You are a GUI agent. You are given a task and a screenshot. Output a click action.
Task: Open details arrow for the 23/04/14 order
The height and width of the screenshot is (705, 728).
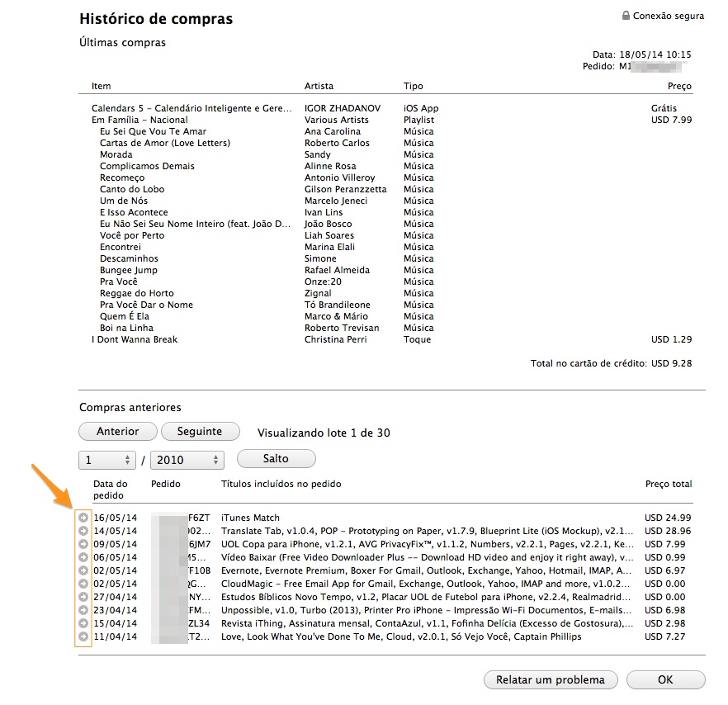(x=83, y=610)
